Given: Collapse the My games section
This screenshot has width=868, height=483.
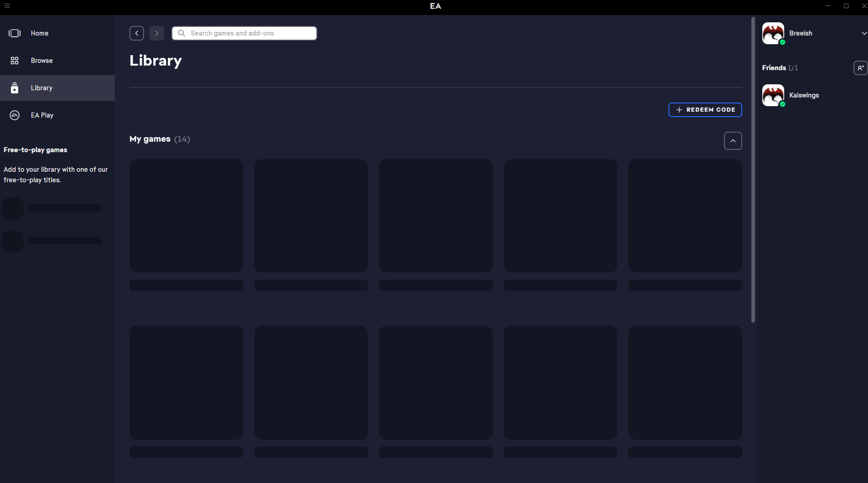Looking at the screenshot, I should [733, 141].
